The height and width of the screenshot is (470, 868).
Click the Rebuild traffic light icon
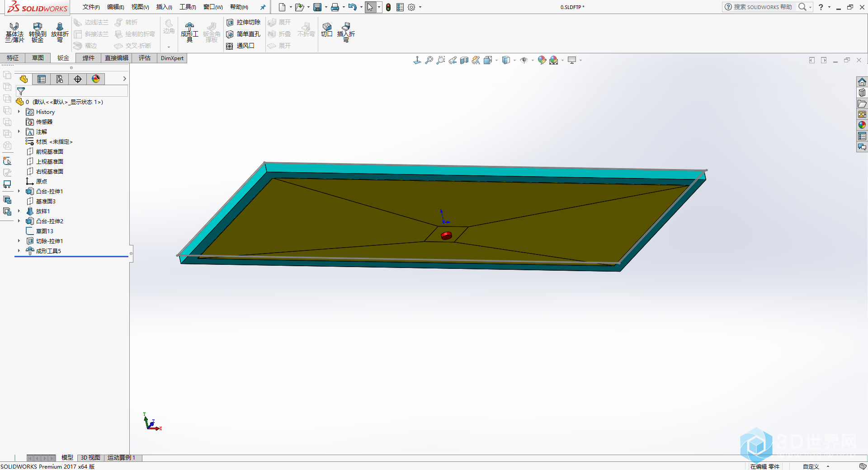[388, 7]
